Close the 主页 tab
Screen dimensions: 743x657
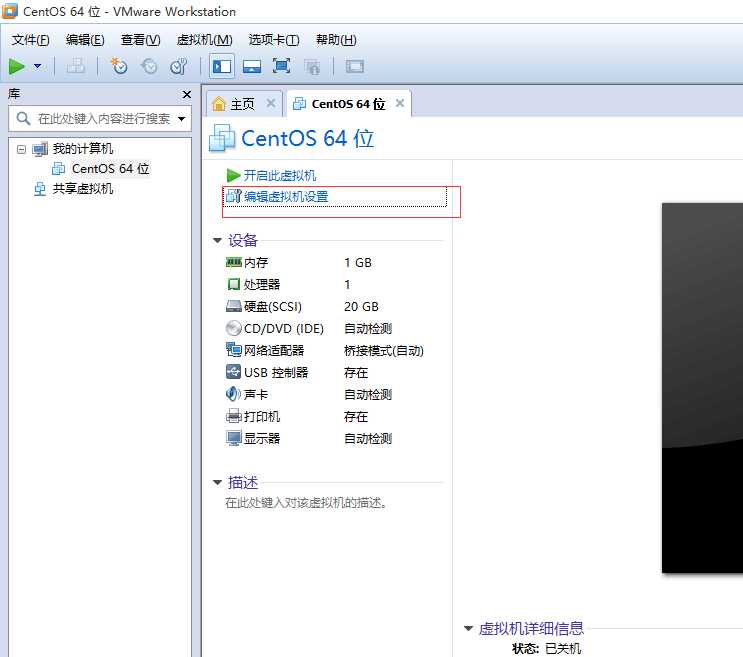click(271, 103)
